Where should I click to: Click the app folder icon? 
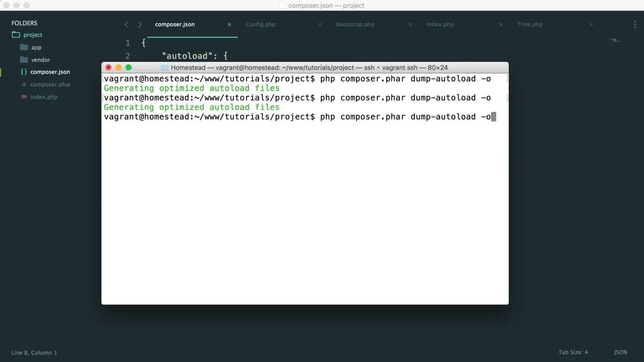(24, 47)
